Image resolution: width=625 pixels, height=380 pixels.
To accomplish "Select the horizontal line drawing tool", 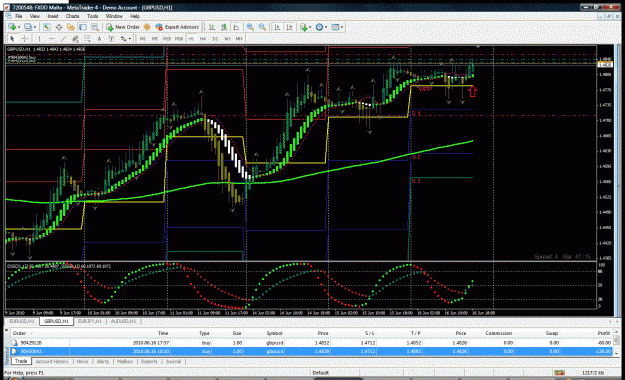I will point(51,39).
